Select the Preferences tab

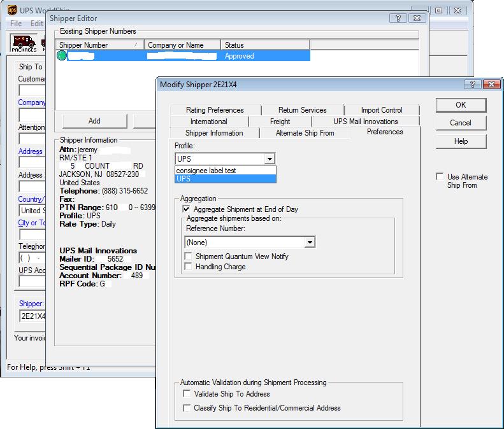[385, 132]
